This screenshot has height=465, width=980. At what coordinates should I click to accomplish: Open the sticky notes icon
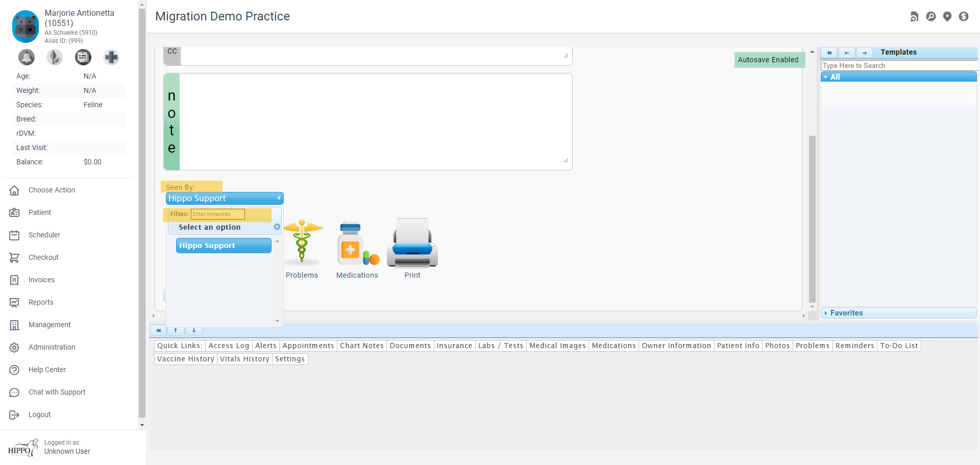[83, 57]
